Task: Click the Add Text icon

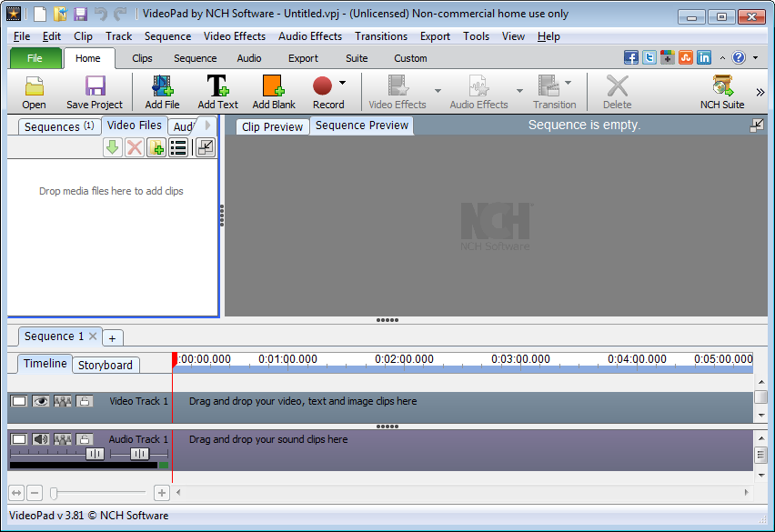Action: coord(217,85)
